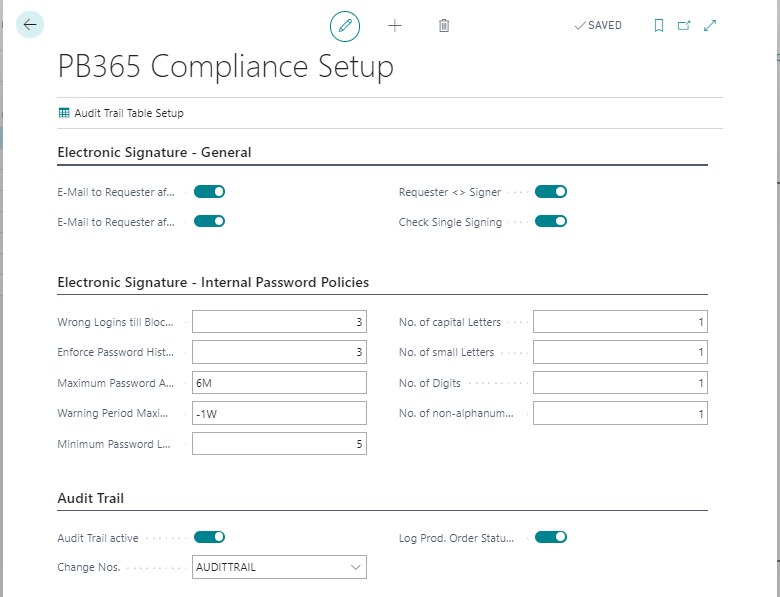Toggle Requester <> Signer switch

click(551, 192)
